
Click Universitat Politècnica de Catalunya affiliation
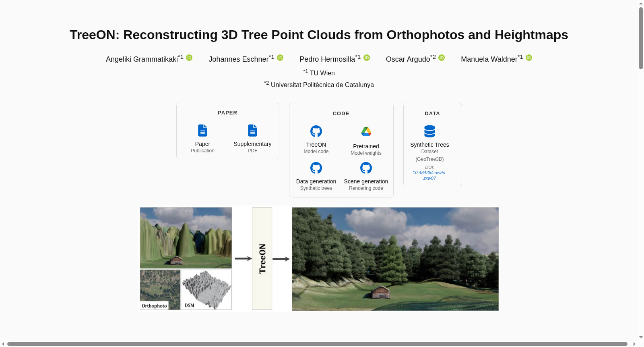coord(322,85)
